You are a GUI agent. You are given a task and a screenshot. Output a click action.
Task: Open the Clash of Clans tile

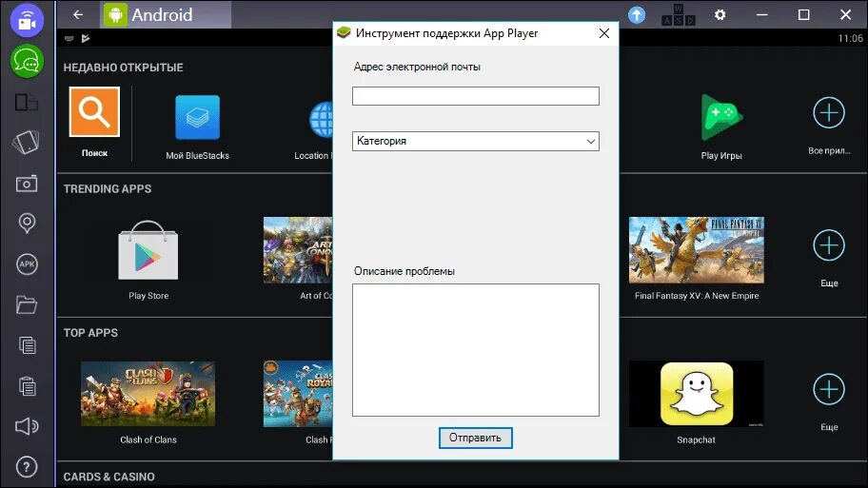(x=148, y=394)
